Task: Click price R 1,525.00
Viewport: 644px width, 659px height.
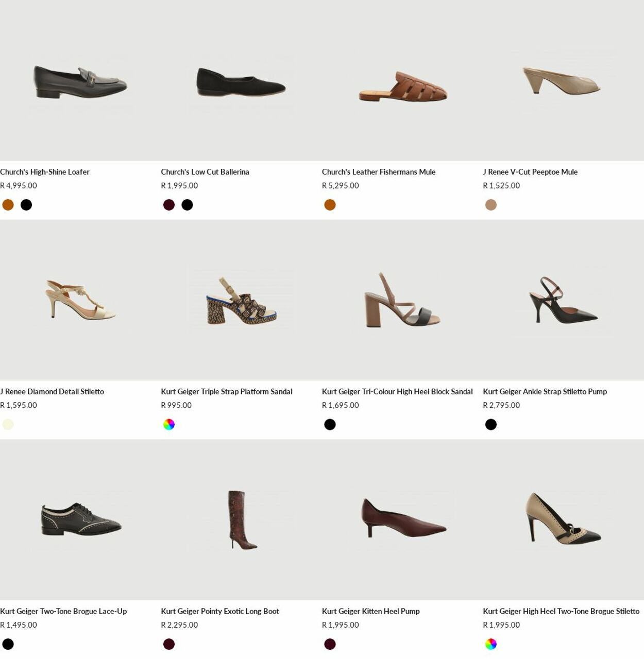Action: click(501, 186)
